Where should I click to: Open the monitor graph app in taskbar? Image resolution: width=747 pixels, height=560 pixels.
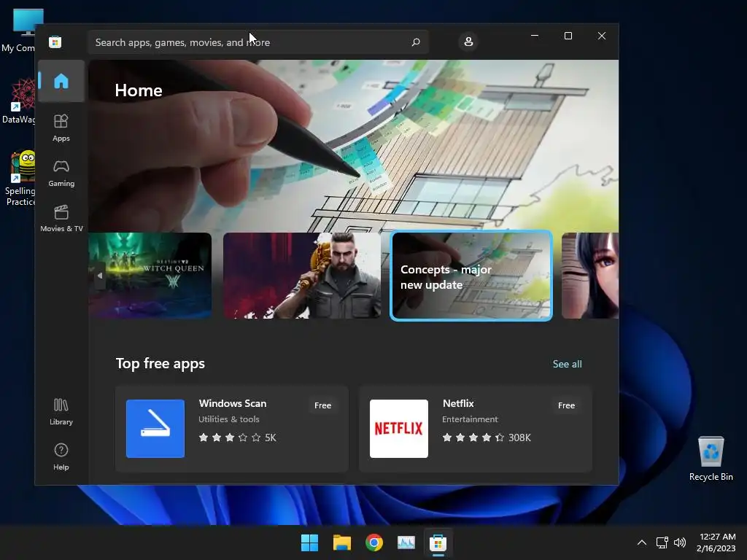tap(406, 542)
